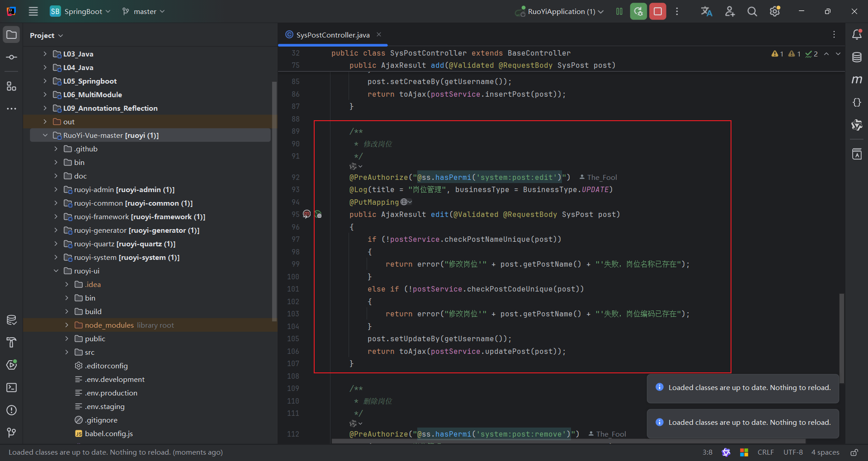
Task: Toggle read-only lock in status bar
Action: tap(854, 452)
